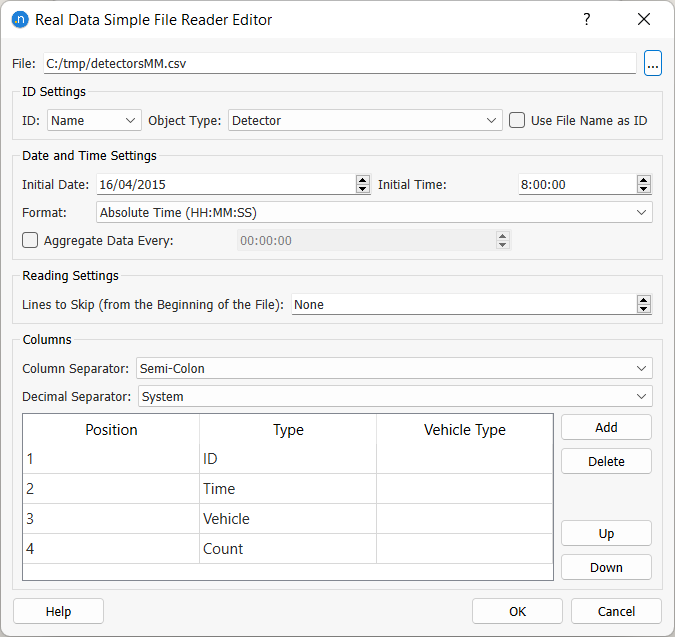Move the column Up with Up button
675x637 pixels.
coord(606,533)
